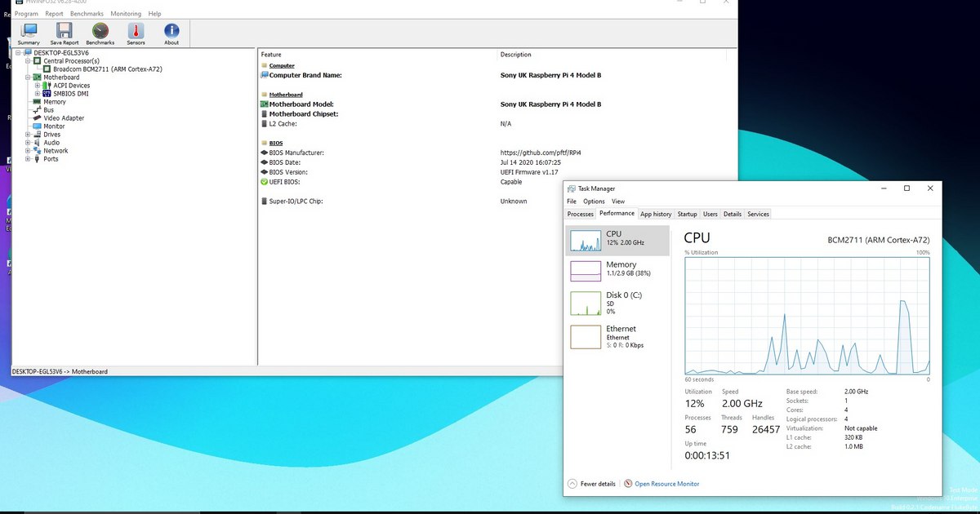This screenshot has width=980, height=514.
Task: Select the Broadcom BCM2711 processor chip icon
Action: coord(47,69)
